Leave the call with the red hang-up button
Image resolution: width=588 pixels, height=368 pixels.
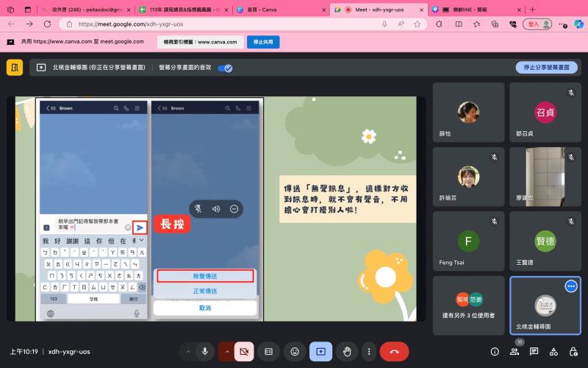[x=394, y=352]
